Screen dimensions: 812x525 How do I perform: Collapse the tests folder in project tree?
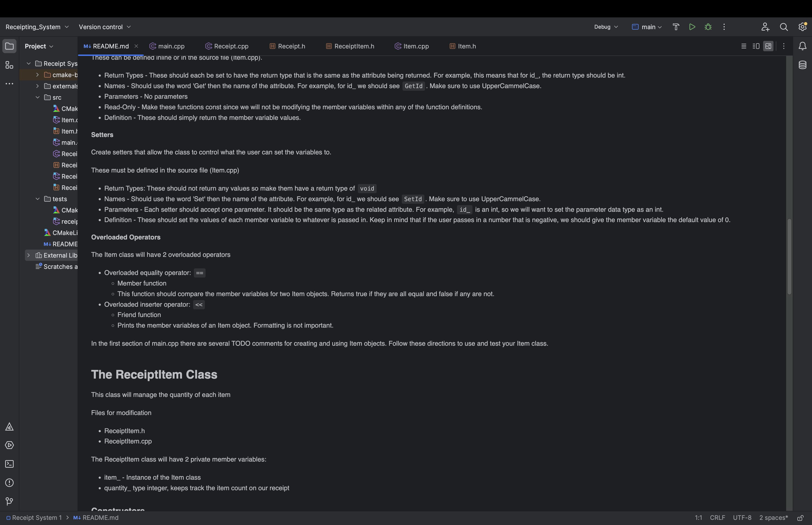38,199
